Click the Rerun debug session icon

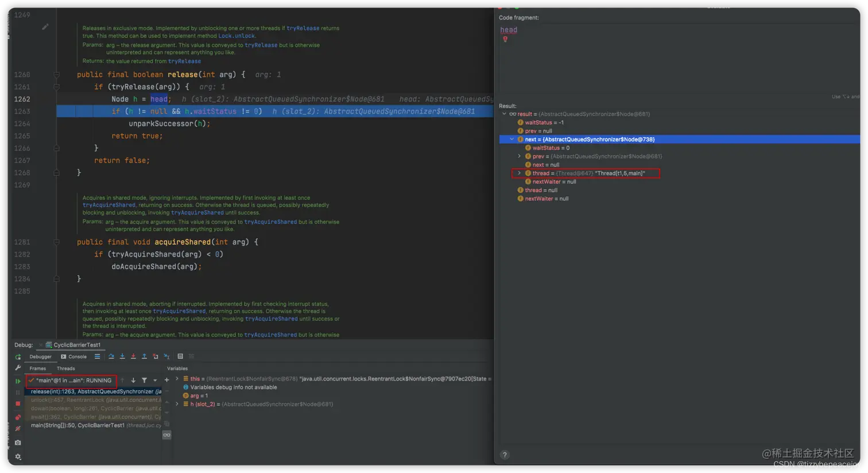18,356
